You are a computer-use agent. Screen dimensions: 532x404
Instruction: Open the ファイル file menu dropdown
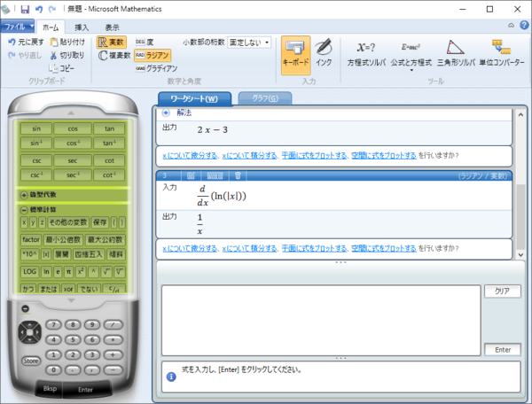18,26
